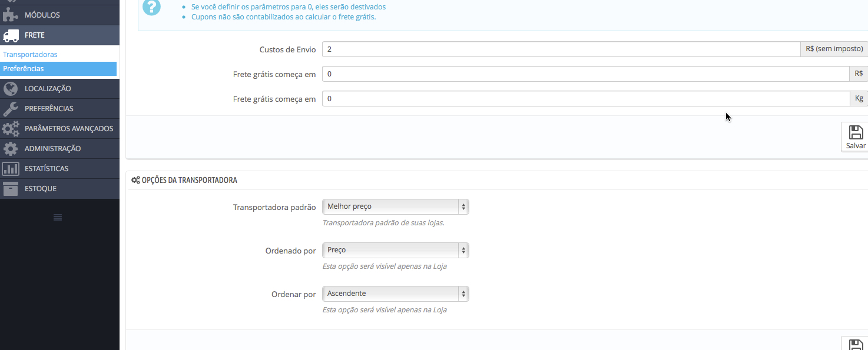Click the Estoque archive box icon

[11, 189]
